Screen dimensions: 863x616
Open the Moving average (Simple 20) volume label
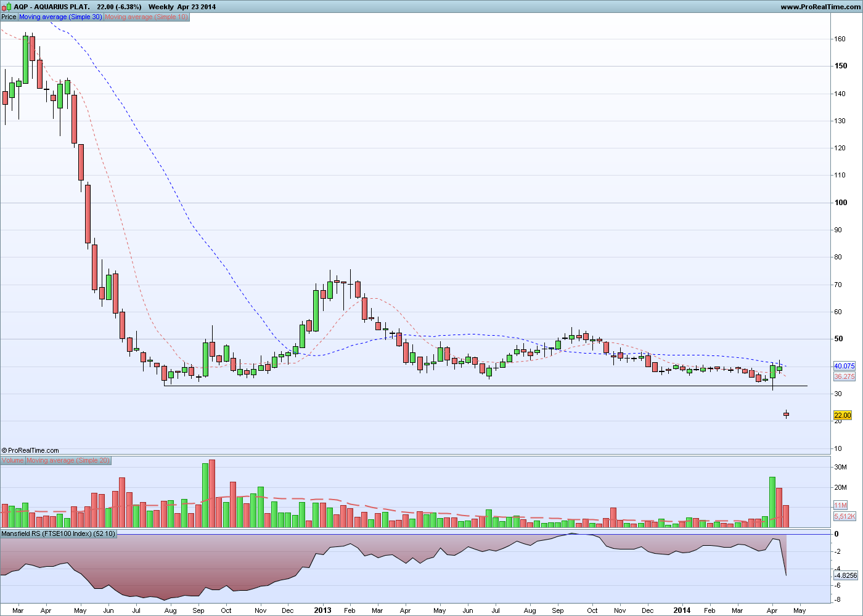click(68, 461)
